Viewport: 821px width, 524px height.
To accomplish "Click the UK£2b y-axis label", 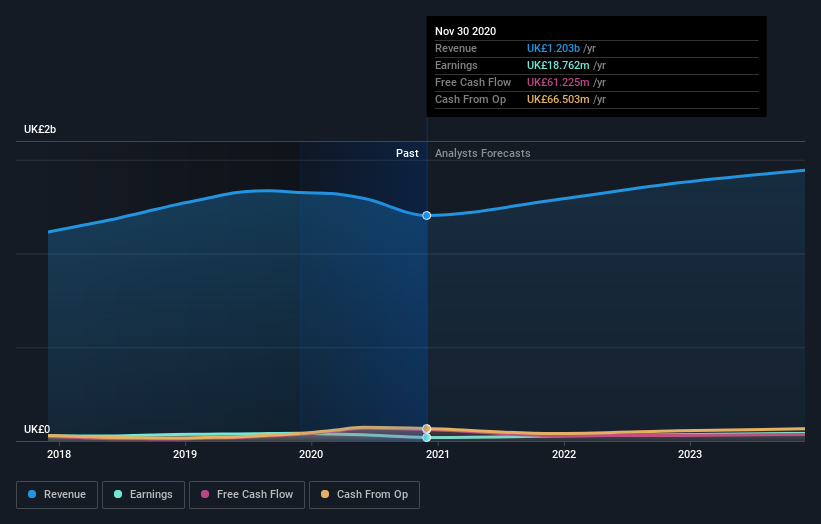I will pyautogui.click(x=40, y=129).
